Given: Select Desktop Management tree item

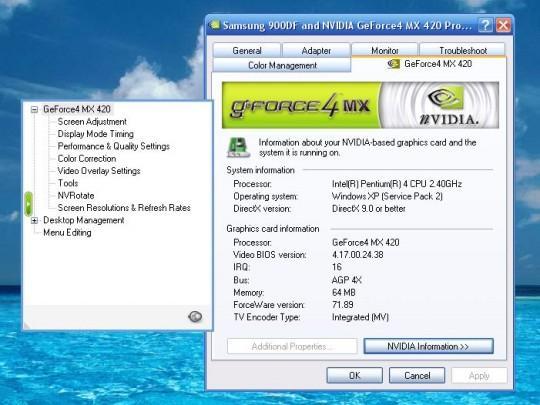Looking at the screenshot, I should [84, 220].
